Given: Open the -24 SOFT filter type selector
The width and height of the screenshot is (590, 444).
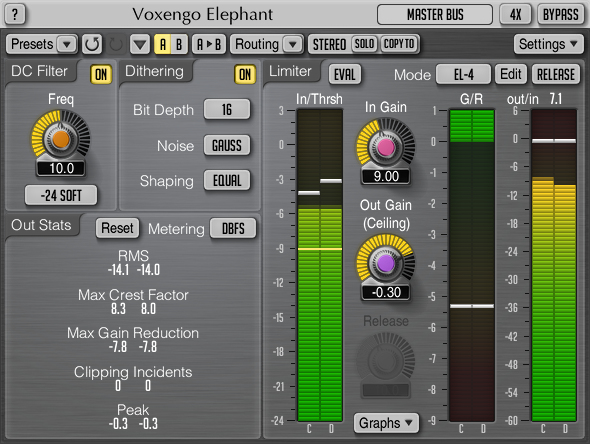Looking at the screenshot, I should [61, 195].
